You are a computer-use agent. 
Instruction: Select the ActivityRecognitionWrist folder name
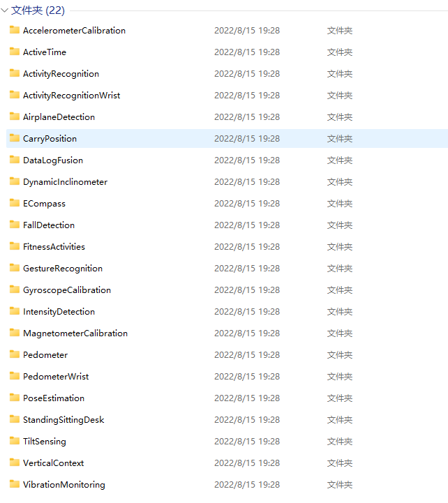click(71, 96)
